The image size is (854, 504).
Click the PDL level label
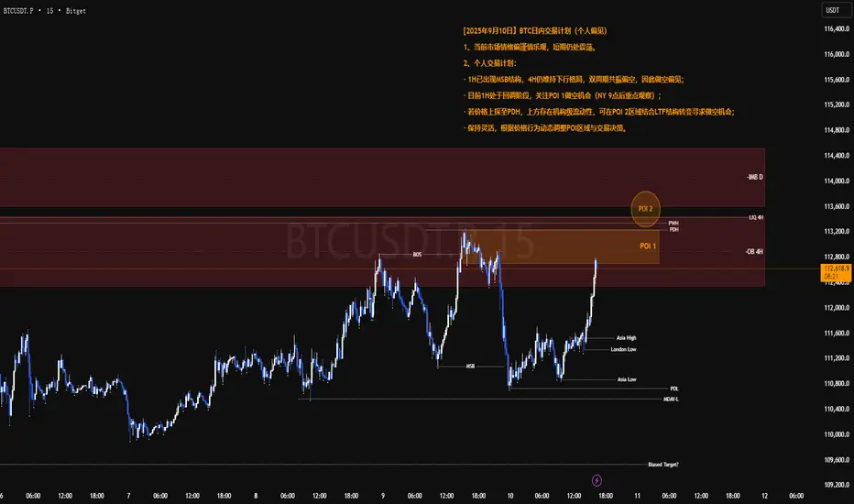coord(674,389)
